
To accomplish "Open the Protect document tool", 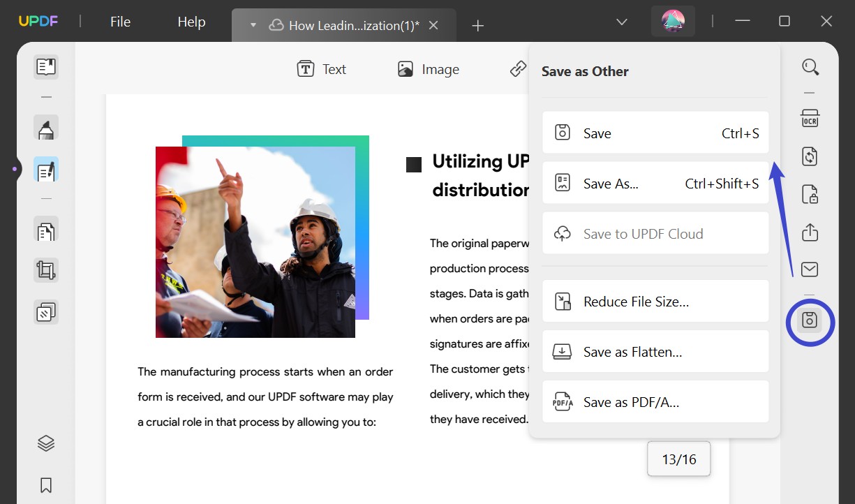I will 810,194.
